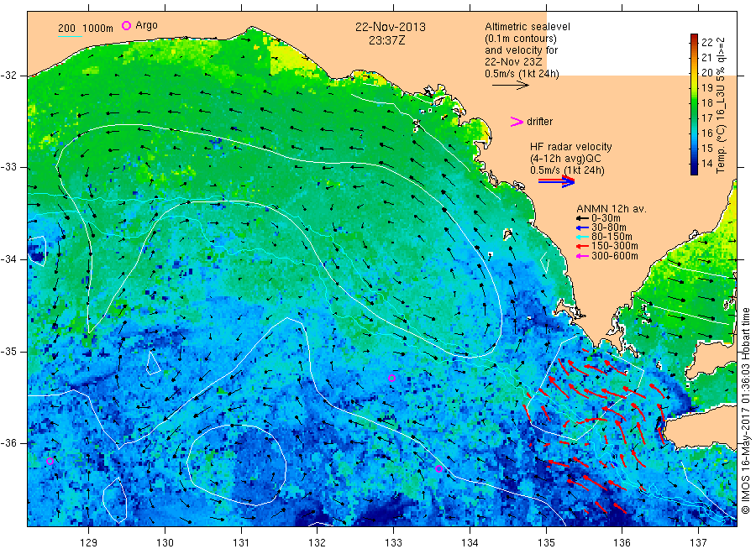The width and height of the screenshot is (756, 554).
Task: Click the magenta Argo circle in the legend
Action: [126, 25]
